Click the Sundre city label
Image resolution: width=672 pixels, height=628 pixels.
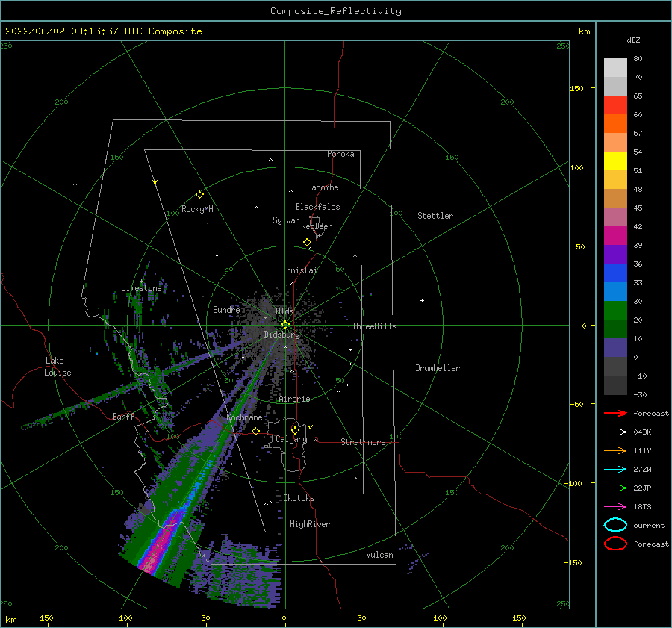226,309
